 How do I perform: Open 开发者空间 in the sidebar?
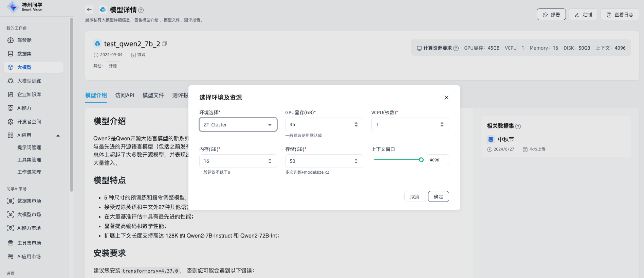[x=29, y=122]
